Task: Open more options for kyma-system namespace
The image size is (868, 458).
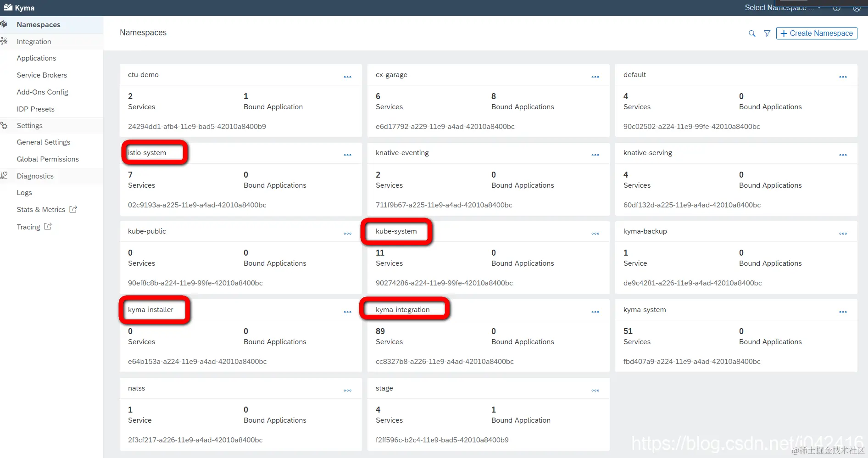Action: (843, 312)
